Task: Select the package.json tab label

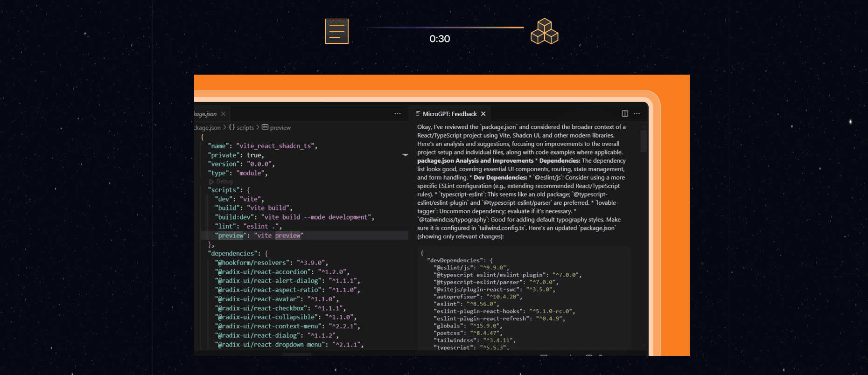Action: click(x=205, y=114)
